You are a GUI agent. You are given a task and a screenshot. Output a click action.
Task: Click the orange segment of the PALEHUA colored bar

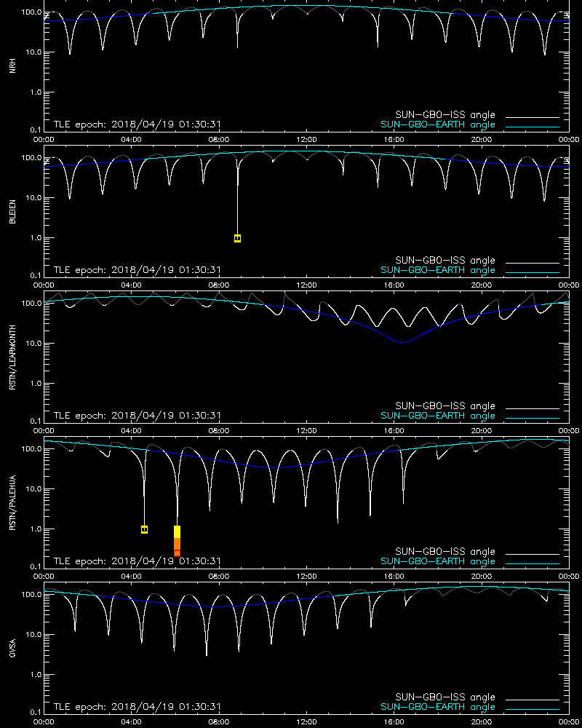pyautogui.click(x=177, y=544)
